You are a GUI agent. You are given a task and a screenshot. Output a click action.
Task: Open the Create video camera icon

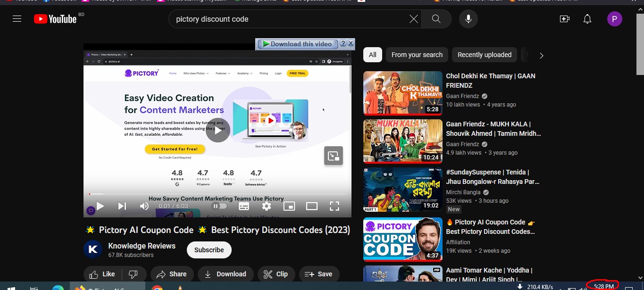[564, 19]
